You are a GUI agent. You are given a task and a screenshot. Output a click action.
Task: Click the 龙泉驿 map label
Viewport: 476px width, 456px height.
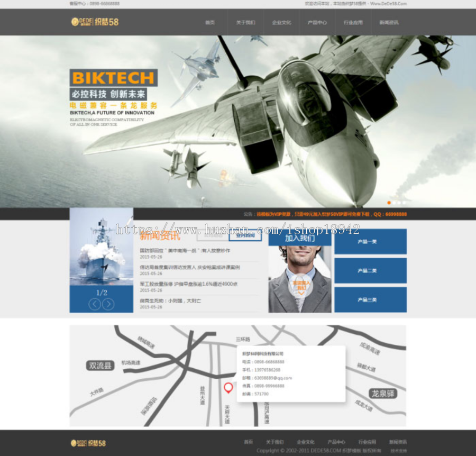[x=383, y=394]
